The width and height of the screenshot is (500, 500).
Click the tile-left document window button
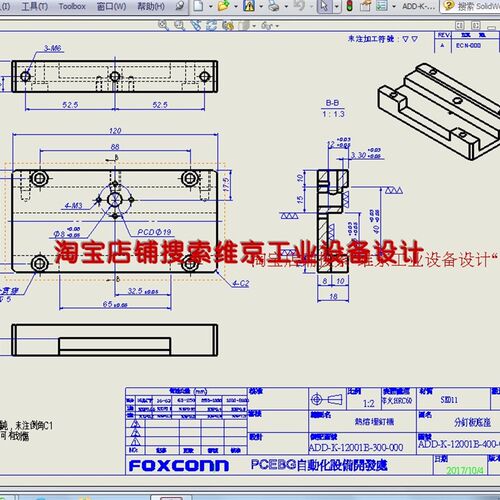point(460,25)
